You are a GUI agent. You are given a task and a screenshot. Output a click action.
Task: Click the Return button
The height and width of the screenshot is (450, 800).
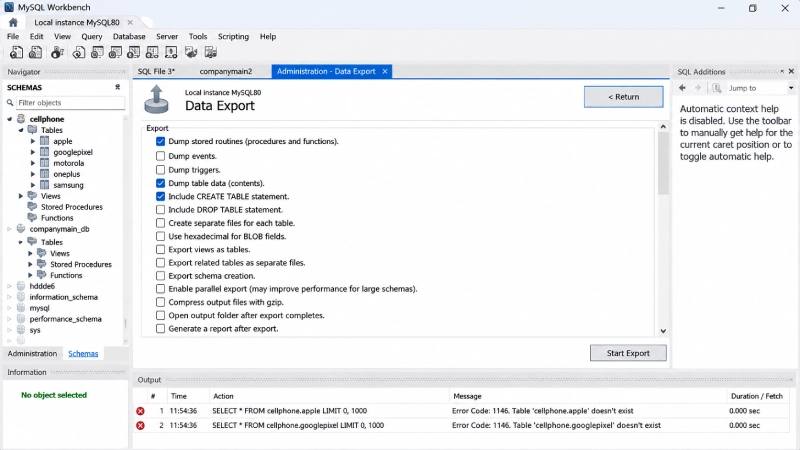click(623, 97)
